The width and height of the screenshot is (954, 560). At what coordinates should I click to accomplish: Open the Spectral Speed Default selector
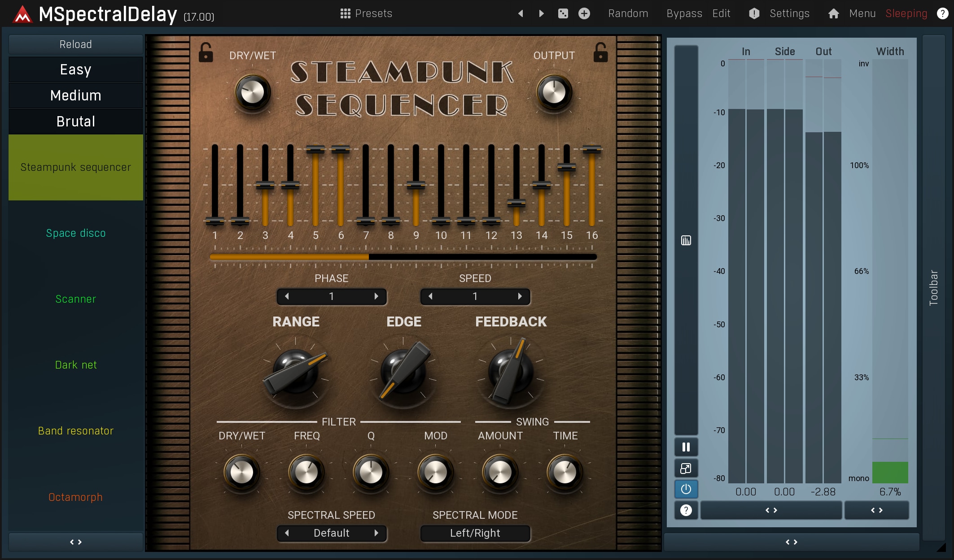331,533
